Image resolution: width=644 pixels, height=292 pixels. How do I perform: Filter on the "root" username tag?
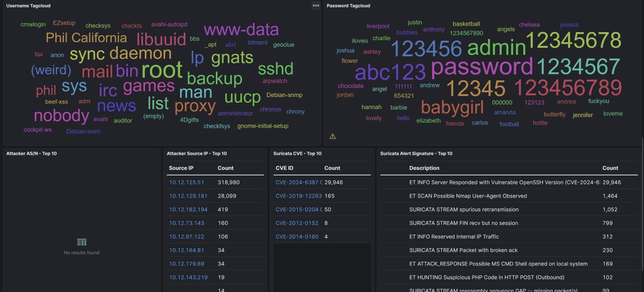162,71
